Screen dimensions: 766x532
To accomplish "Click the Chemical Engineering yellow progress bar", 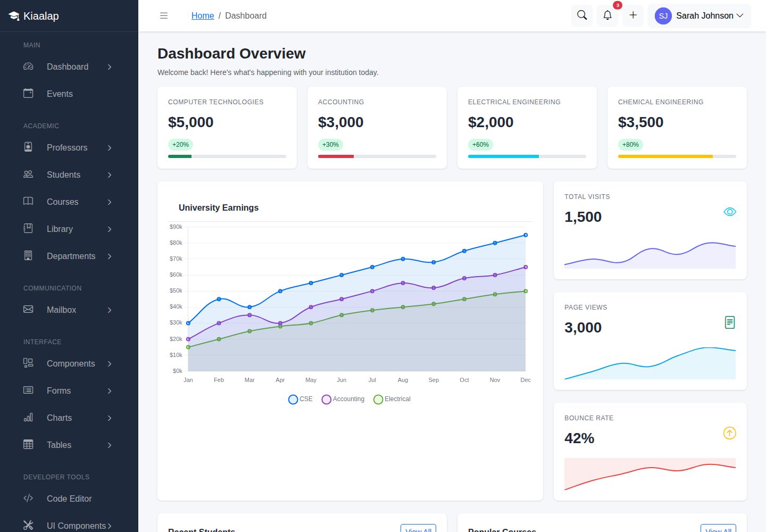I will pyautogui.click(x=665, y=156).
